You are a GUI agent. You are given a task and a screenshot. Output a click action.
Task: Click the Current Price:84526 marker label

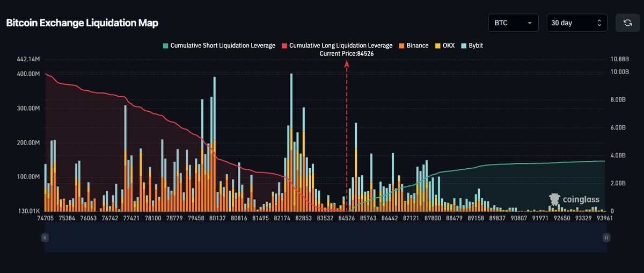(x=347, y=54)
